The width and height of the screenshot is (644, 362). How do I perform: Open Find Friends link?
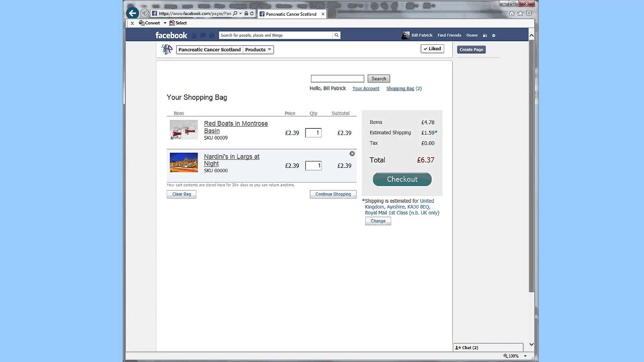(x=449, y=35)
